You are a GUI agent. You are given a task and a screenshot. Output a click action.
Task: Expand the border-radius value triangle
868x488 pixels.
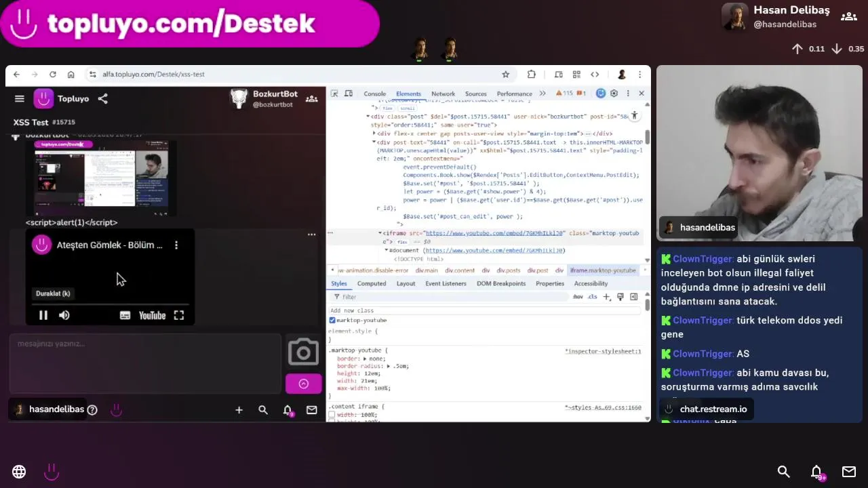[x=389, y=367]
